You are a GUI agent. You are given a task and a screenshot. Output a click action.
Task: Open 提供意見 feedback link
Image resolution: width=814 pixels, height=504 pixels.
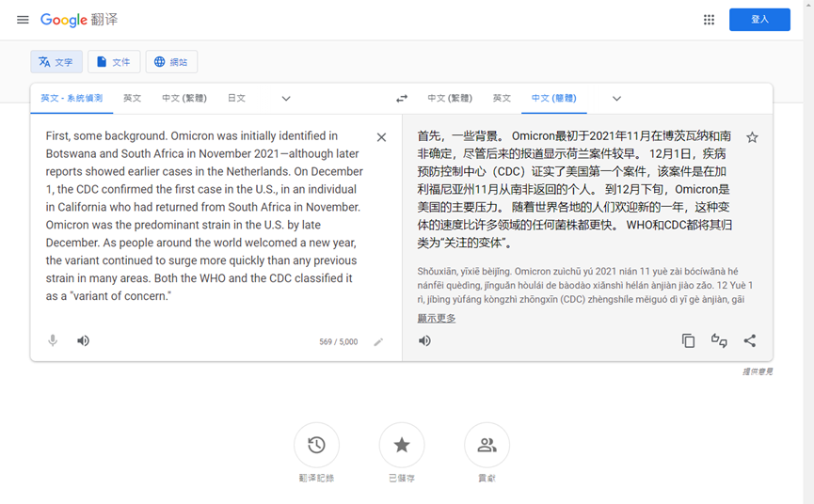click(758, 371)
